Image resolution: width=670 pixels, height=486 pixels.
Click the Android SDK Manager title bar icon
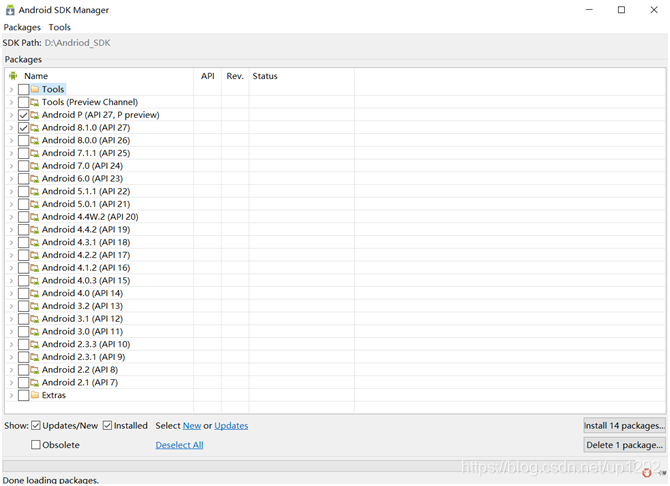(x=10, y=10)
